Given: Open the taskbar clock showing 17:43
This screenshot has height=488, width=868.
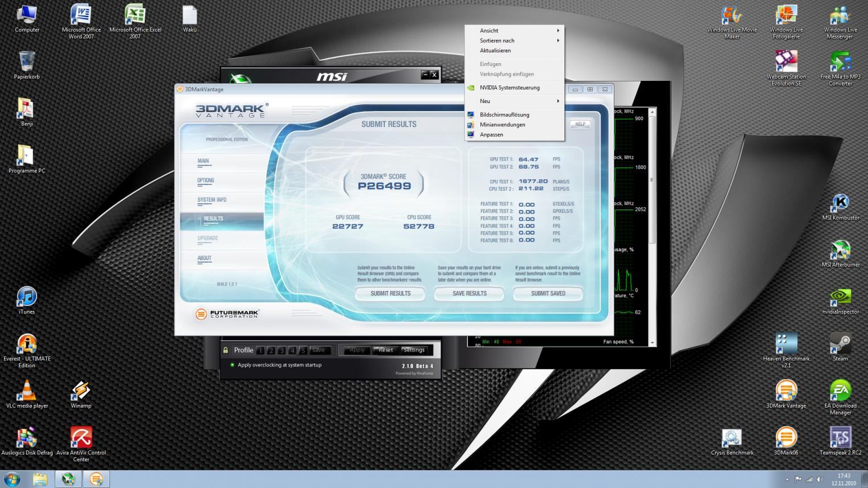Looking at the screenshot, I should (x=843, y=479).
